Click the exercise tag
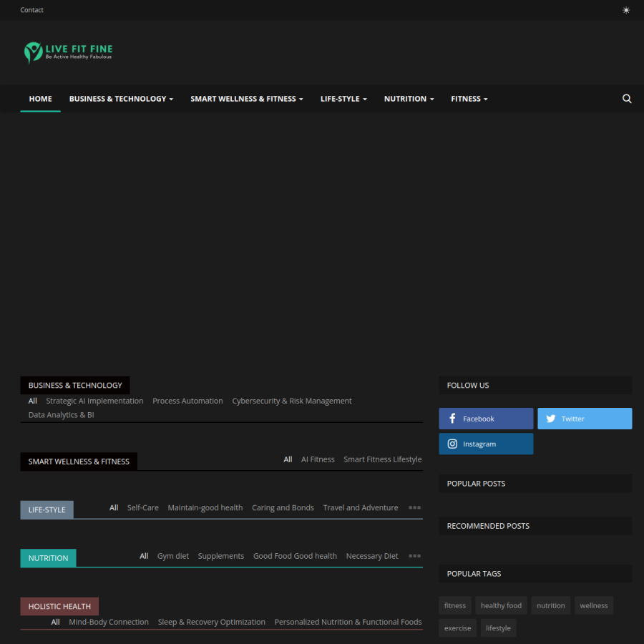 pos(457,628)
